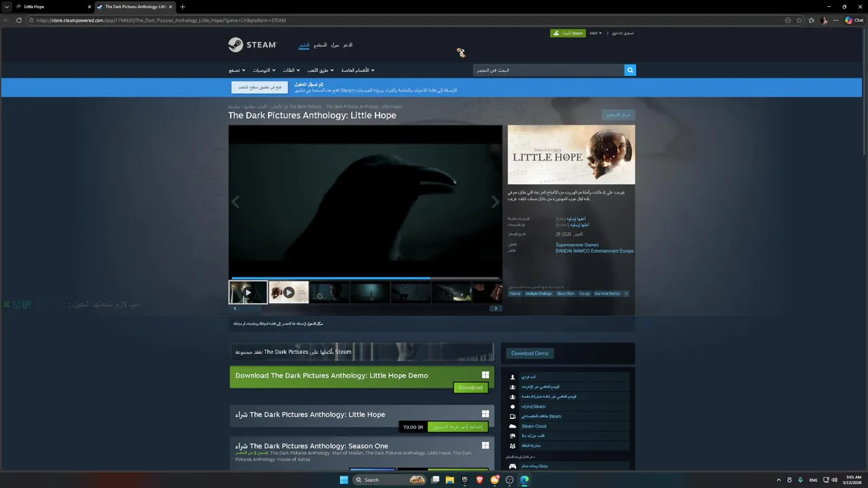Open the BANDAI NAMCO Entertainment Europe link
The image size is (868, 488).
click(595, 251)
